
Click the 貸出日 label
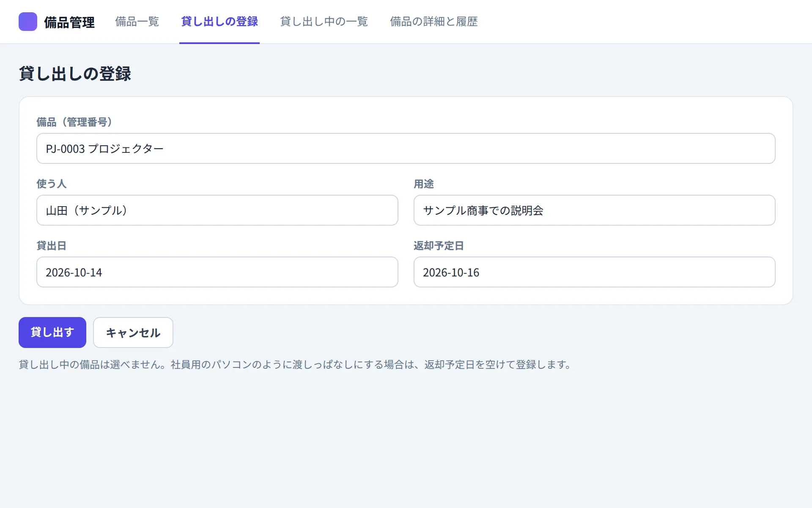(x=52, y=246)
